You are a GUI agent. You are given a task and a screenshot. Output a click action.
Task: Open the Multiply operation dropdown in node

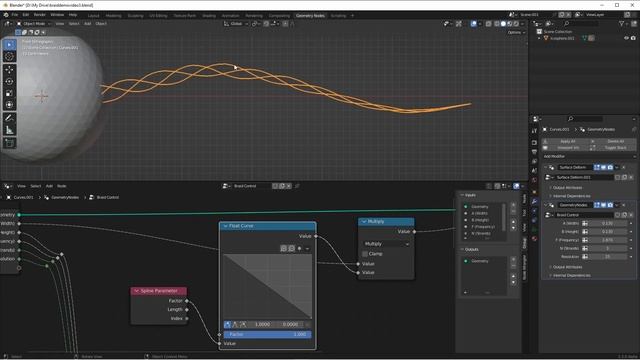386,244
